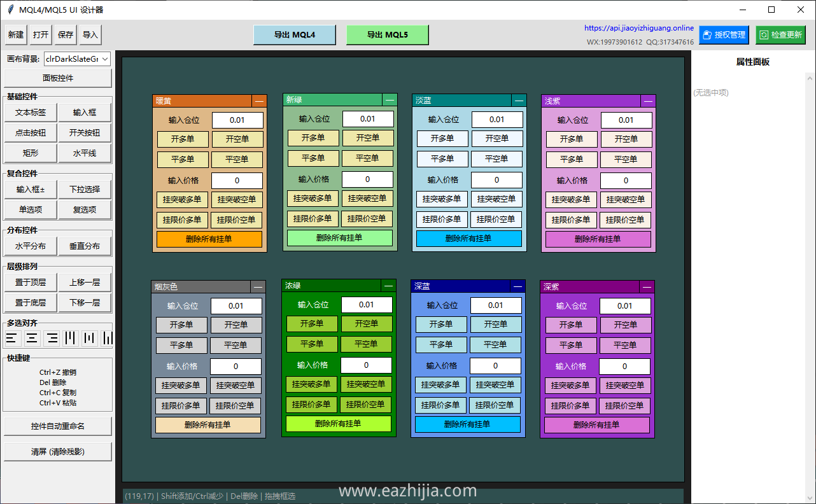816x504 pixels.
Task: Select the lime 删除所有挂单 button in 浓绿
Action: [x=339, y=423]
